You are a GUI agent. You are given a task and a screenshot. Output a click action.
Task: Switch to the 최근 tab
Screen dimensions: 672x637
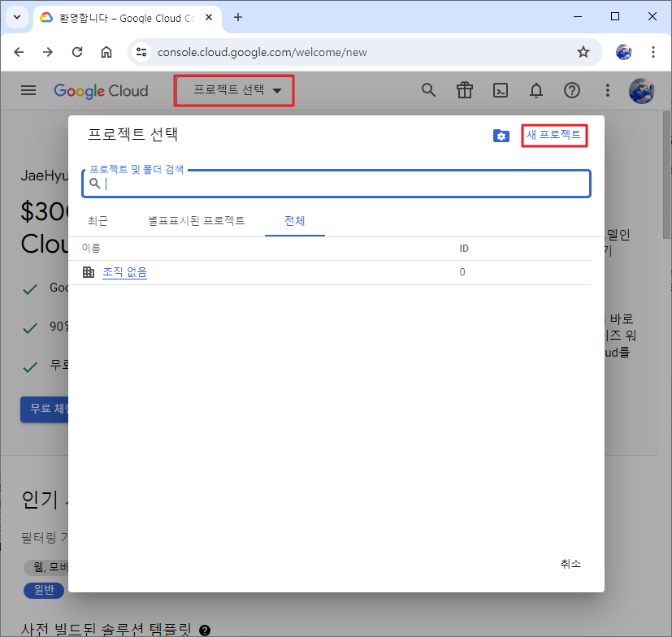click(x=98, y=221)
